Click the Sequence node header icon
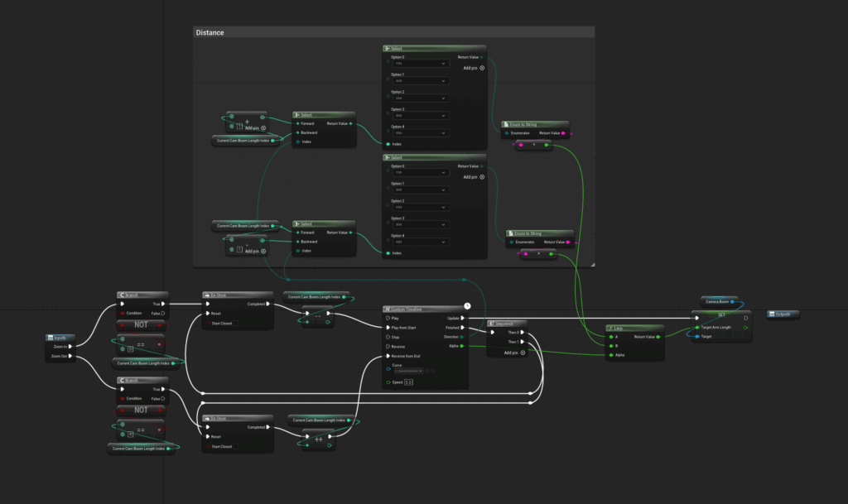The width and height of the screenshot is (848, 504). (x=492, y=324)
